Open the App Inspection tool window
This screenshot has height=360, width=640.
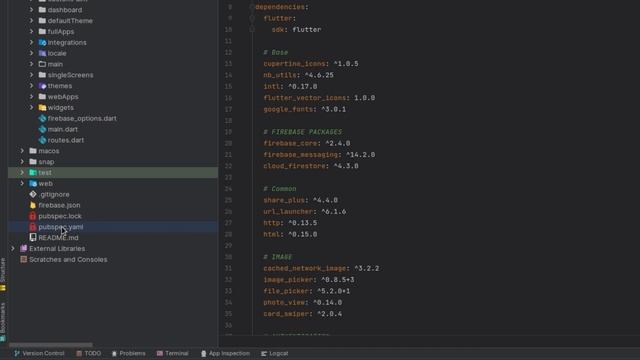click(225, 353)
